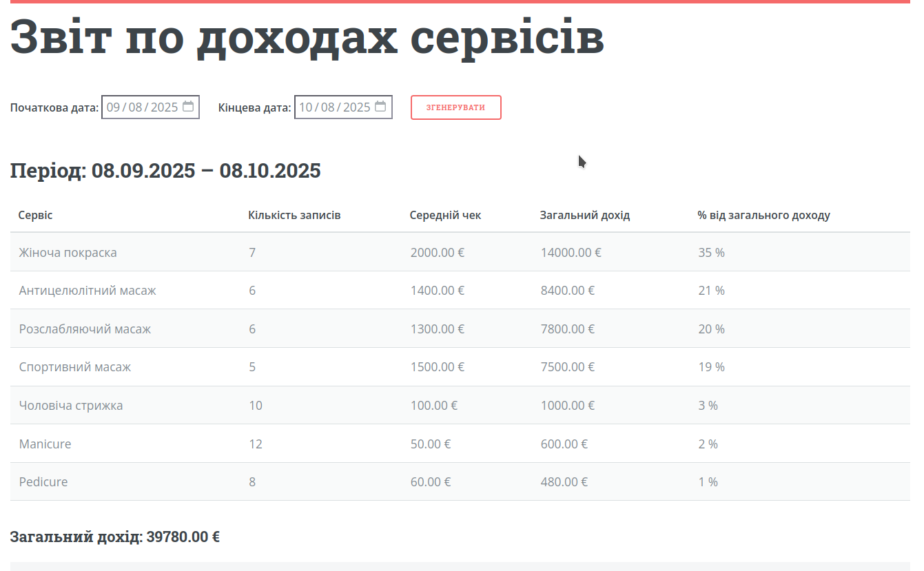
Task: Click the Період heading text
Action: coord(165,171)
